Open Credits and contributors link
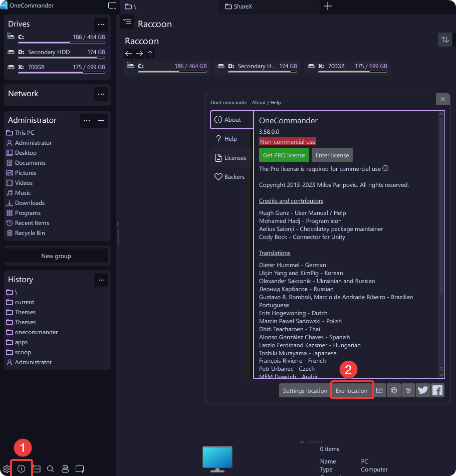 [x=291, y=200]
